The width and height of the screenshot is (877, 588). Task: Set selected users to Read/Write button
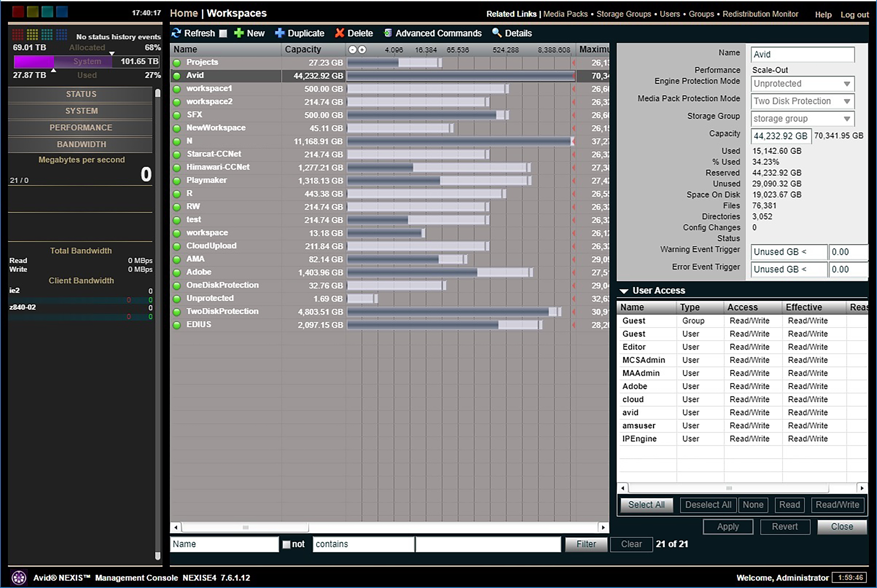click(x=837, y=505)
